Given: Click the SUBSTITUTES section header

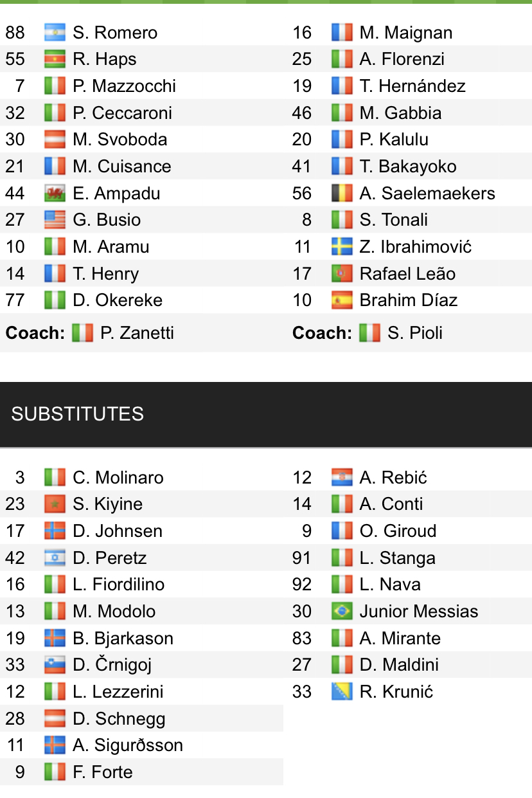Looking at the screenshot, I should [77, 413].
